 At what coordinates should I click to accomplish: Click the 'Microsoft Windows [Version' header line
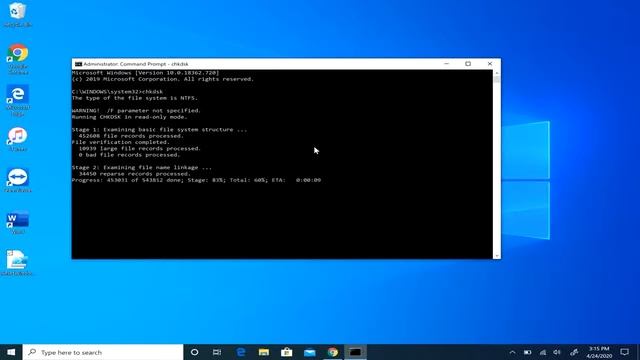[x=145, y=73]
